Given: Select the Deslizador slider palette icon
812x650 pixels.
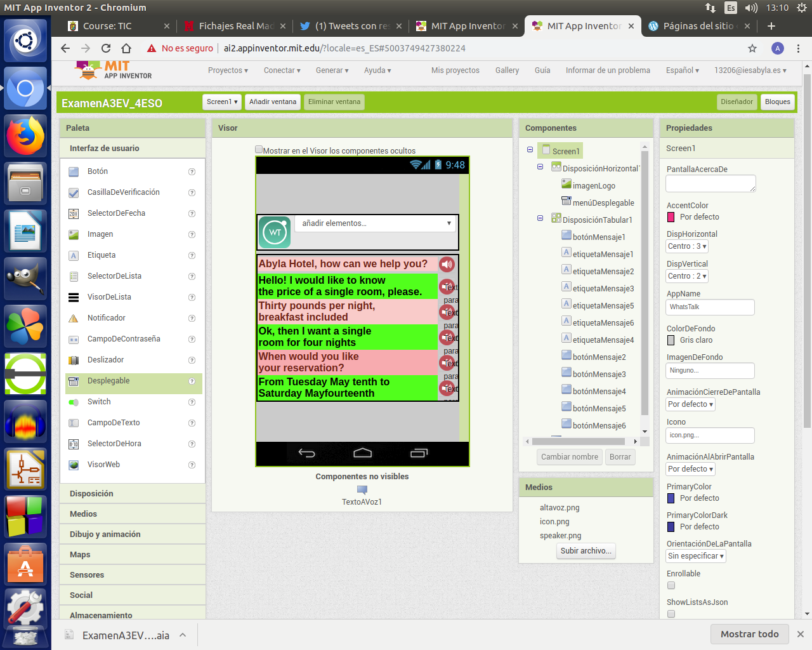Looking at the screenshot, I should coord(74,361).
